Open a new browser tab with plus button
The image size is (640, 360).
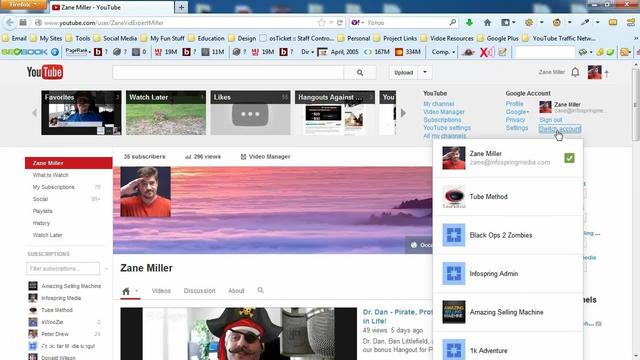(181, 7)
